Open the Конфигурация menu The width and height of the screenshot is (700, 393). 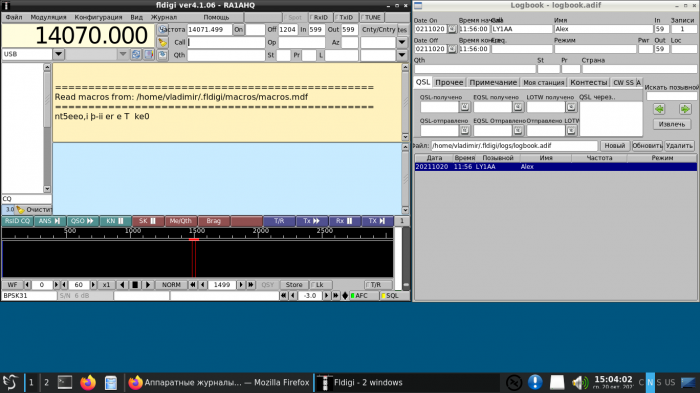pos(98,17)
